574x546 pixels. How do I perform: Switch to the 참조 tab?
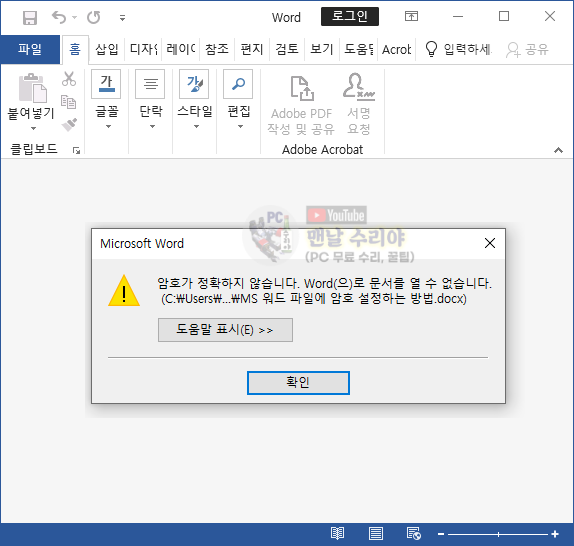coord(217,49)
